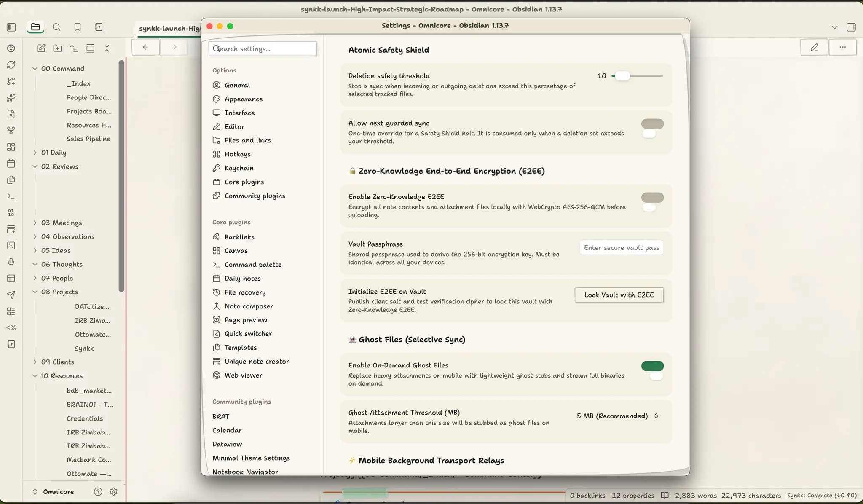The image size is (863, 504).
Task: Open Ghost Attachment Threshold dropdown
Action: 618,416
